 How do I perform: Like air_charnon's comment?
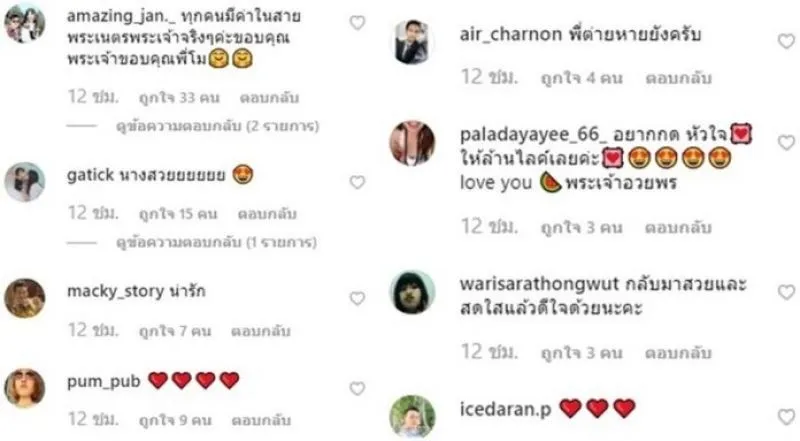786,41
